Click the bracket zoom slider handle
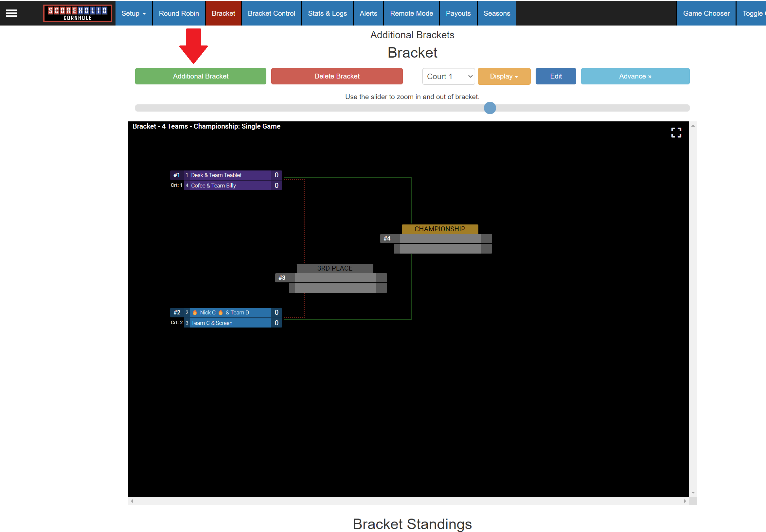 click(x=490, y=108)
